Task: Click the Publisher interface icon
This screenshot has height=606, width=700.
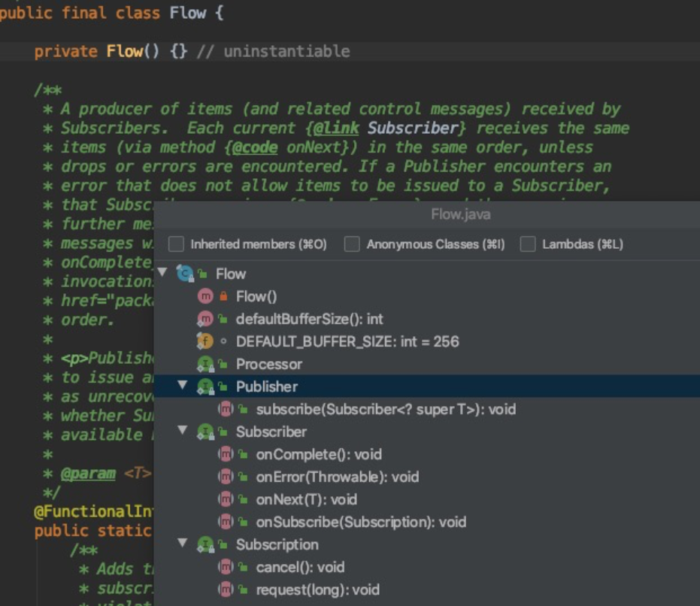Action: 205,386
